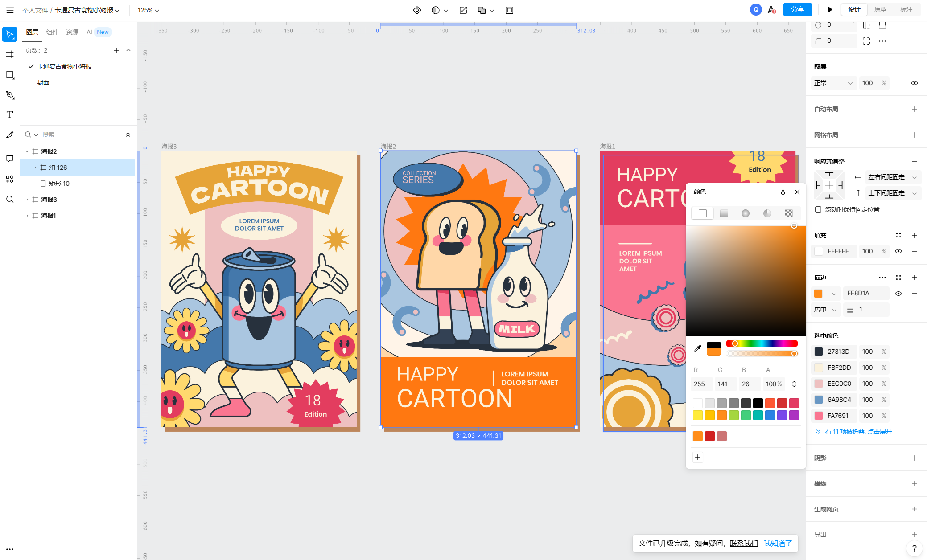This screenshot has height=560, width=927.
Task: Toggle stroke FF8D1A visibility eye
Action: coord(898,294)
